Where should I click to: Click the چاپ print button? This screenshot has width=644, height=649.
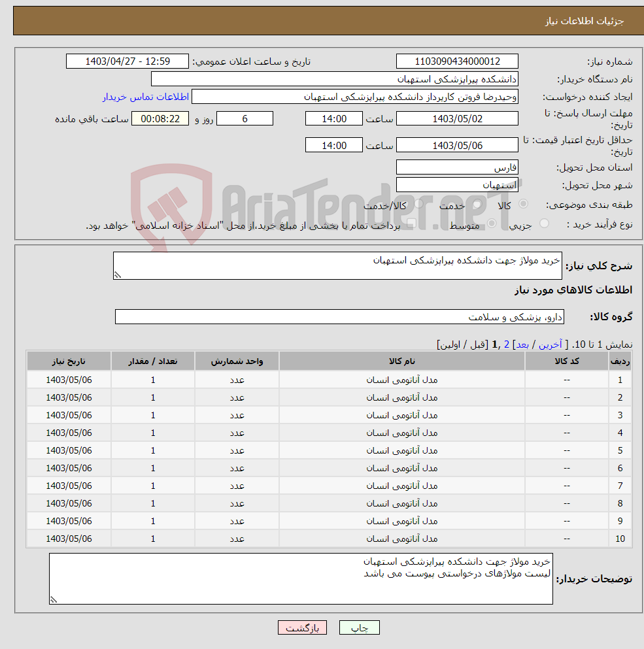(359, 627)
